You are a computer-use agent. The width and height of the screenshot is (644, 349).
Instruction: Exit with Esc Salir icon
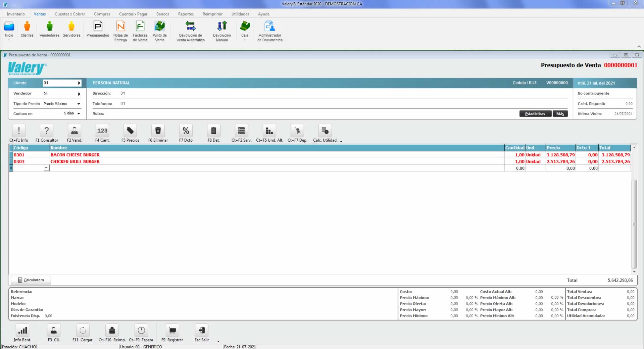pos(202,333)
